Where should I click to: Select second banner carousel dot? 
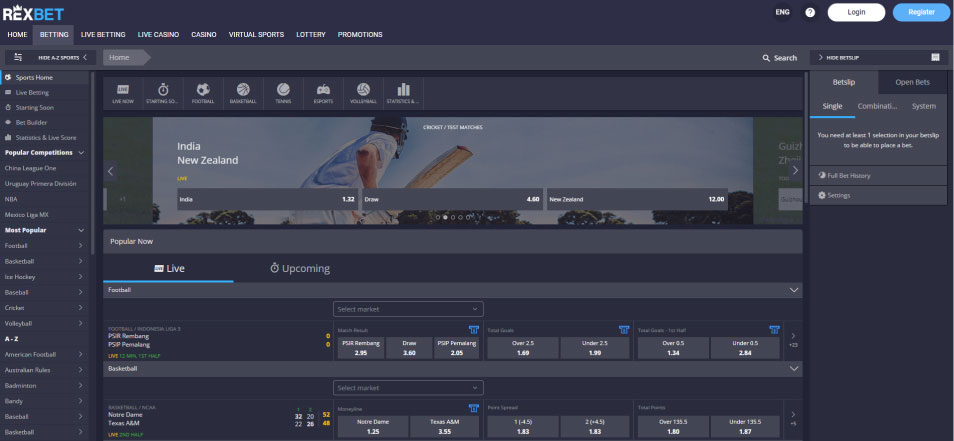pyautogui.click(x=445, y=217)
